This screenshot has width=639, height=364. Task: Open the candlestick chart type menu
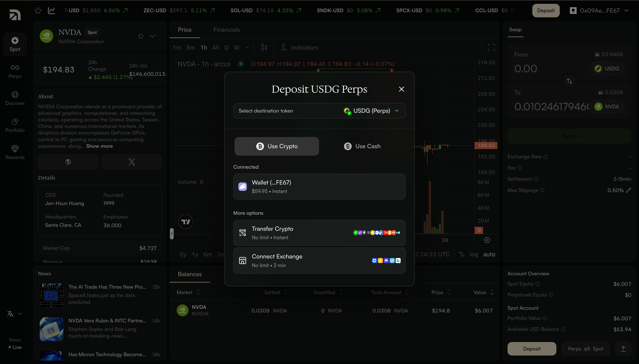[264, 48]
